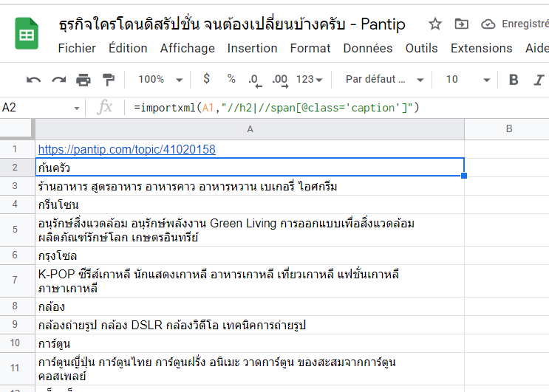Increase decimal places
Viewport: 549px width, 392px height.
point(280,80)
